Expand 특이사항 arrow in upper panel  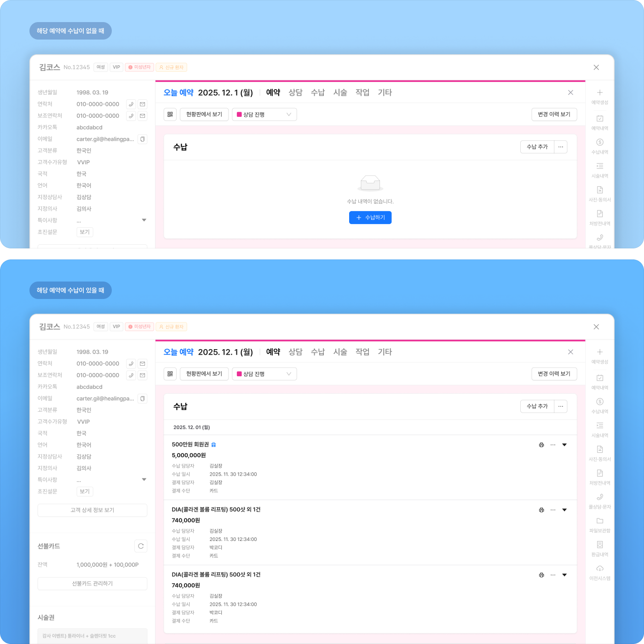click(x=144, y=220)
